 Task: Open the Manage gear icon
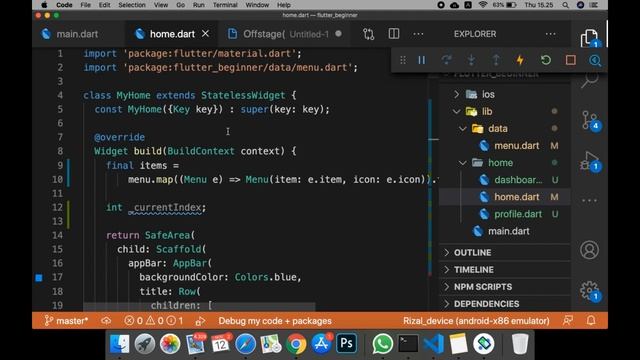(x=589, y=291)
